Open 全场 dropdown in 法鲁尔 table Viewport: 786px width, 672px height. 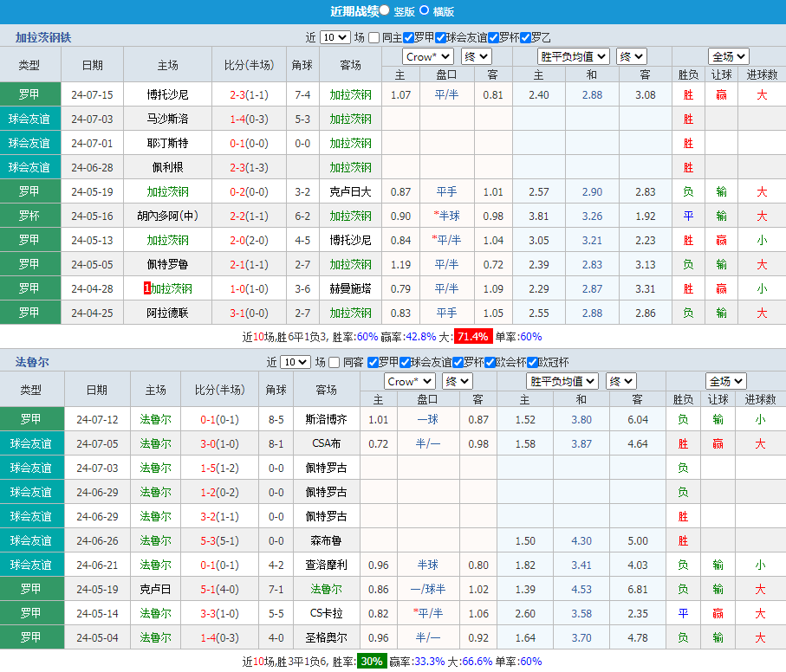(725, 381)
